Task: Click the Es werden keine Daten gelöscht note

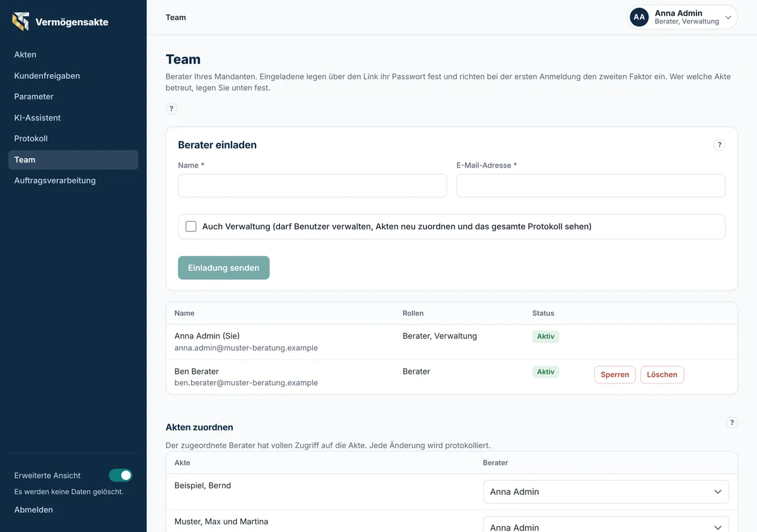Action: [69, 492]
